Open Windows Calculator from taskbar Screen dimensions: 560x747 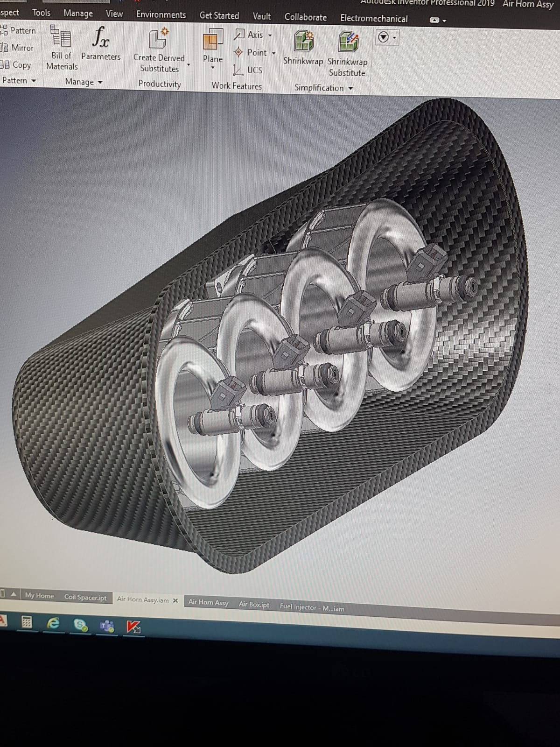tap(27, 622)
